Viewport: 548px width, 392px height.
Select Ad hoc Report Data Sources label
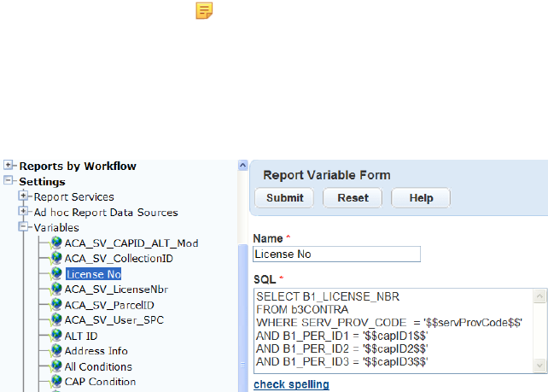click(106, 213)
